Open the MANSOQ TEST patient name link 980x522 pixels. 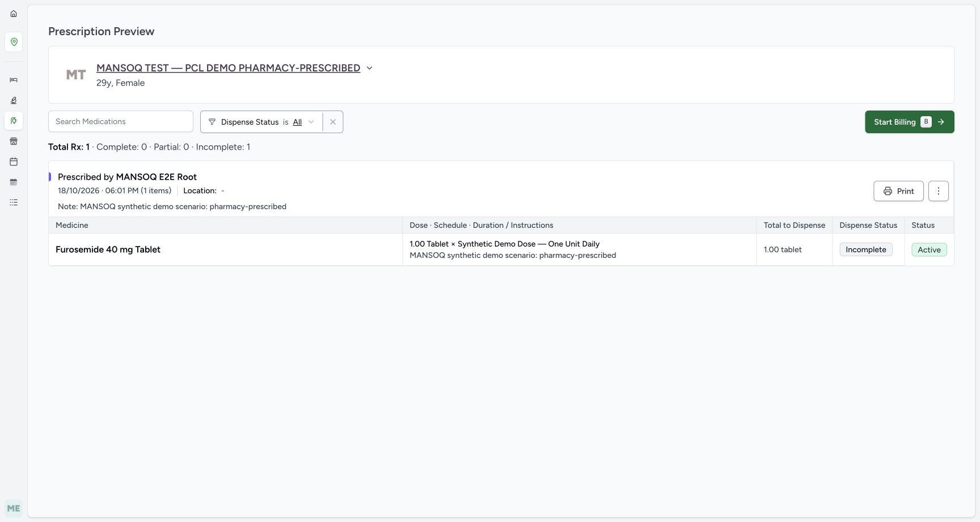pyautogui.click(x=228, y=68)
